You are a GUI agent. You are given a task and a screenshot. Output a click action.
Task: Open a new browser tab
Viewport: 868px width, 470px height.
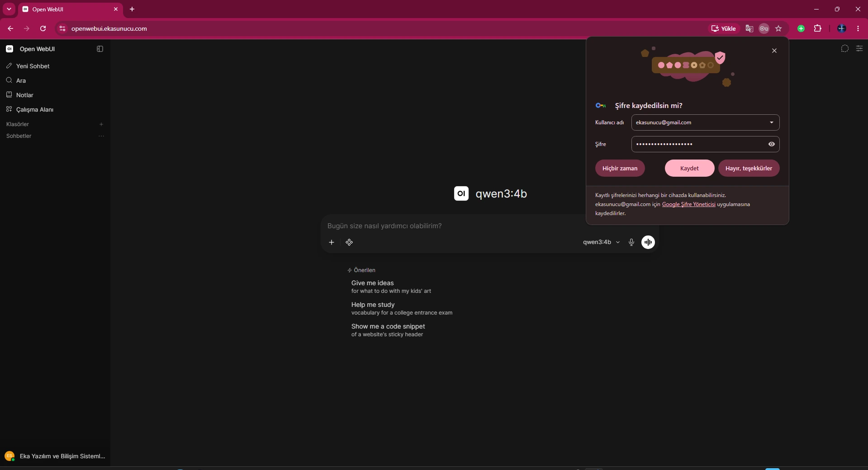click(132, 9)
